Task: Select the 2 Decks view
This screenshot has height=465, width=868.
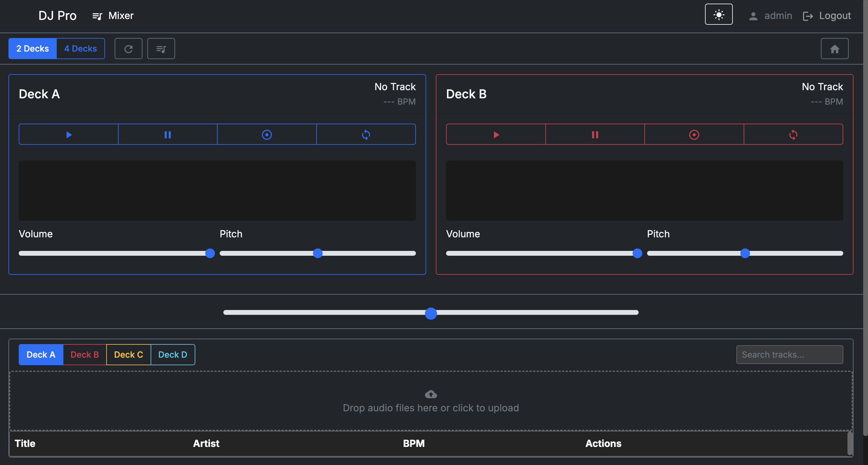Action: tap(32, 49)
